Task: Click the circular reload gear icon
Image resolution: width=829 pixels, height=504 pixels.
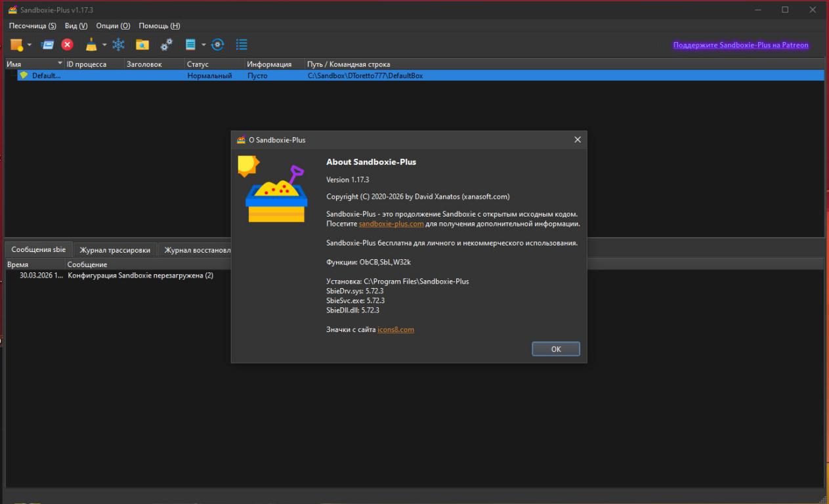Action: pyautogui.click(x=217, y=45)
